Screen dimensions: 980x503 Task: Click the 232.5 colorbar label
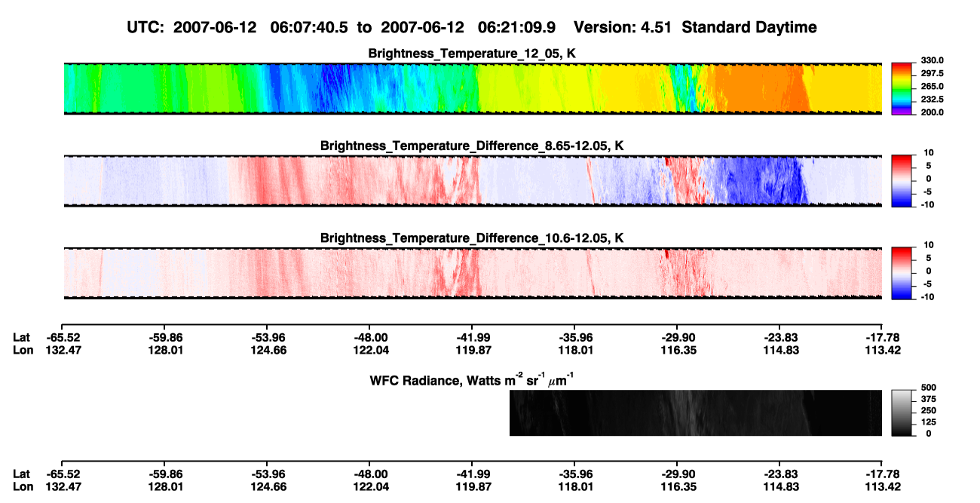pos(931,99)
